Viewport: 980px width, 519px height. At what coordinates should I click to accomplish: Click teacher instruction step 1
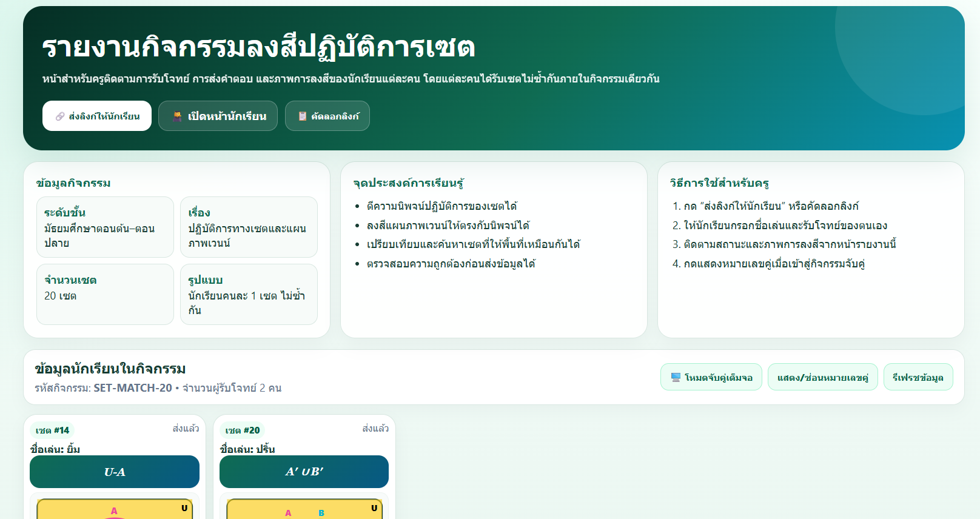tap(765, 206)
